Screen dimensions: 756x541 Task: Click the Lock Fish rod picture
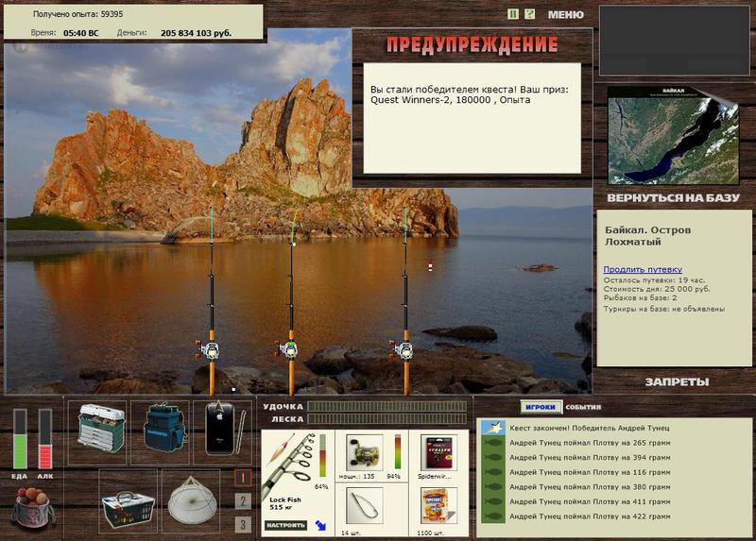[x=291, y=464]
